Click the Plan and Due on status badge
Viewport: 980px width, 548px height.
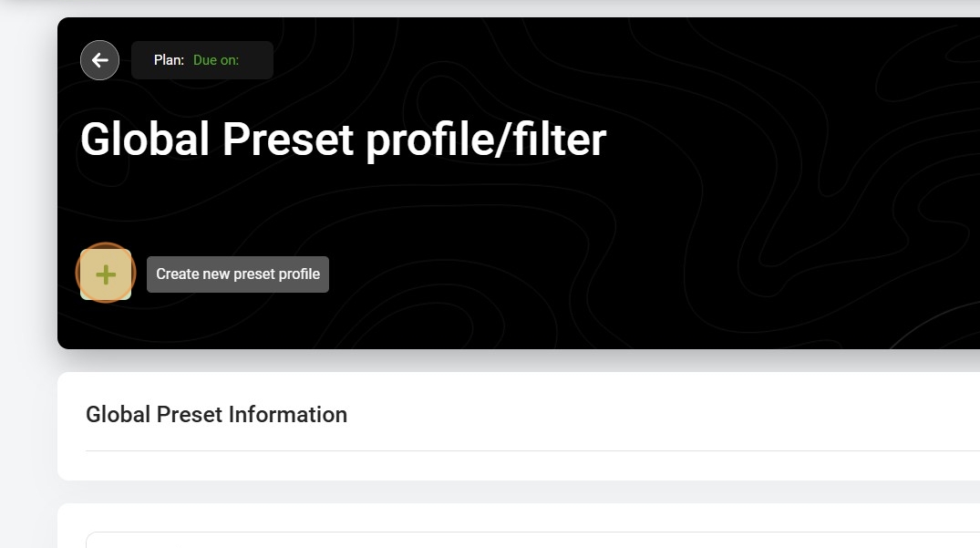point(201,60)
